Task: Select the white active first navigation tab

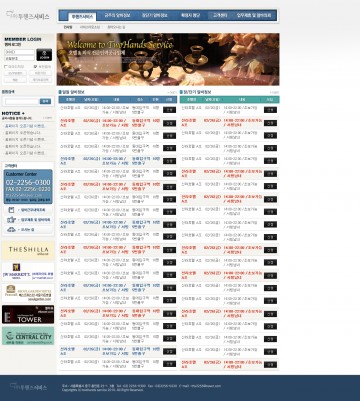Action: tap(82, 16)
